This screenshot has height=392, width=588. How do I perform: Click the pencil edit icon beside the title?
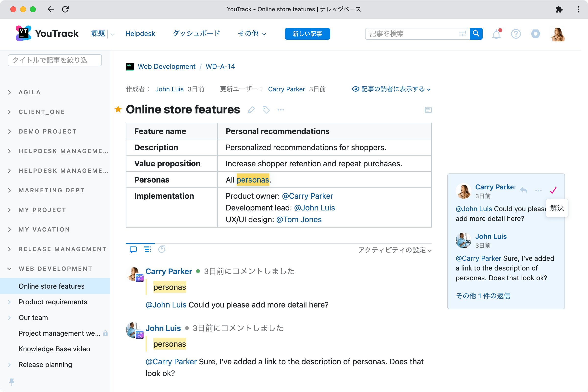click(x=251, y=110)
